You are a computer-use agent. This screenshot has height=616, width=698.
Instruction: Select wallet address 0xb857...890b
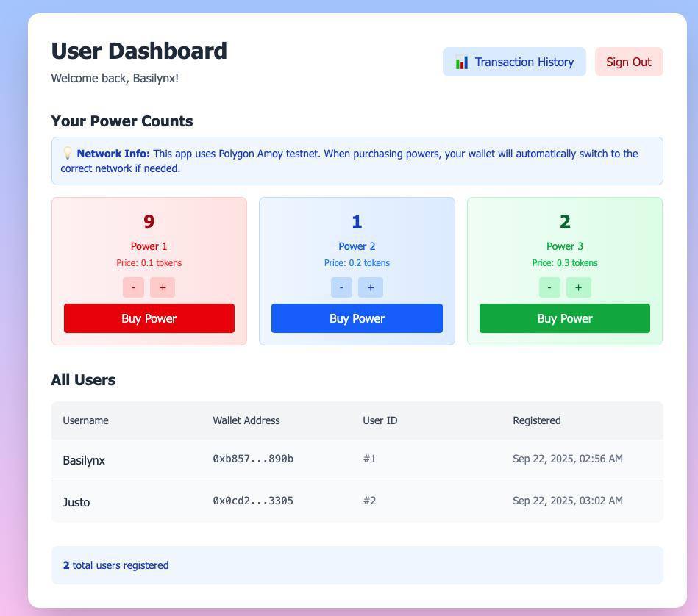pos(253,459)
